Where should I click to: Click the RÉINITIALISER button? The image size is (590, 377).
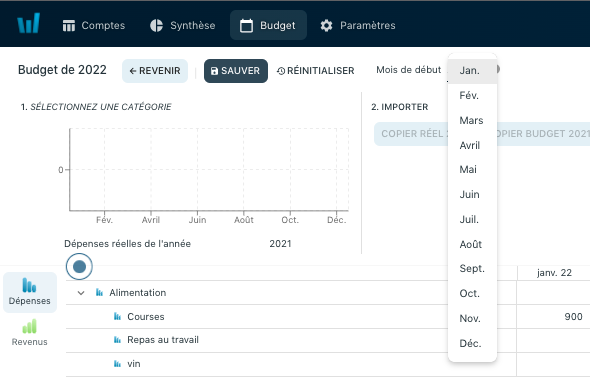pyautogui.click(x=316, y=71)
